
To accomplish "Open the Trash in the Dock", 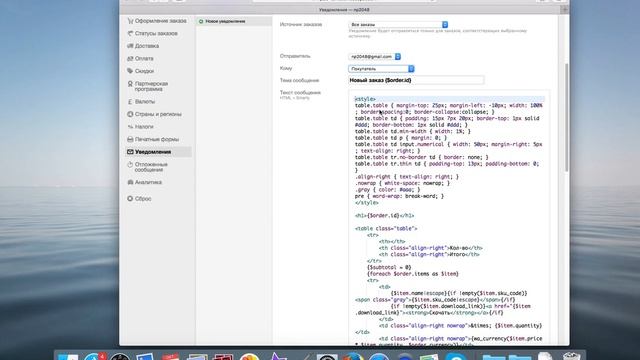I will (x=571, y=356).
